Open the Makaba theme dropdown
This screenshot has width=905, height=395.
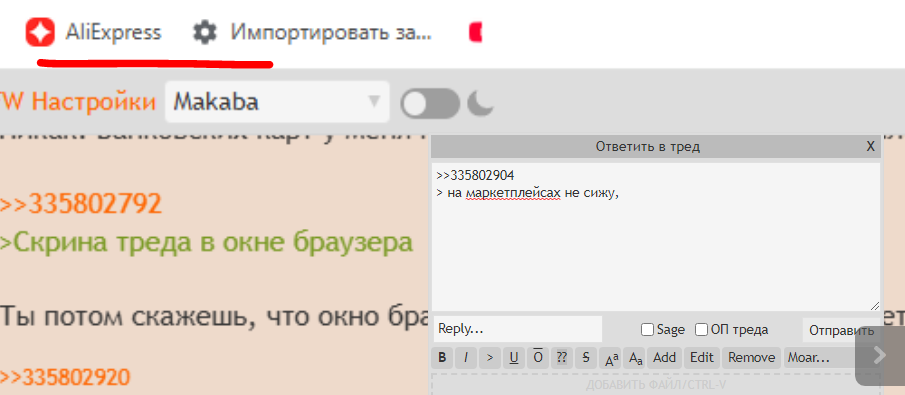[277, 102]
